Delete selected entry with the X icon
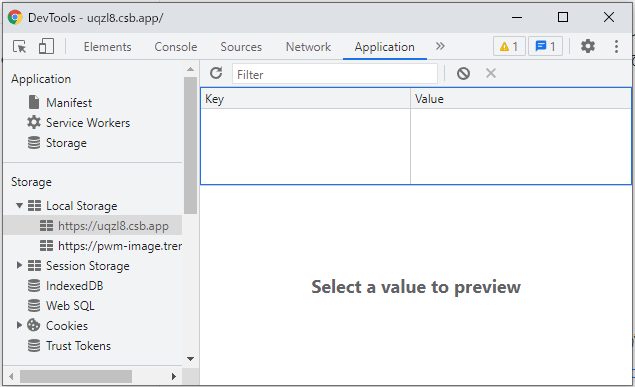The height and width of the screenshot is (387, 635). pyautogui.click(x=490, y=73)
